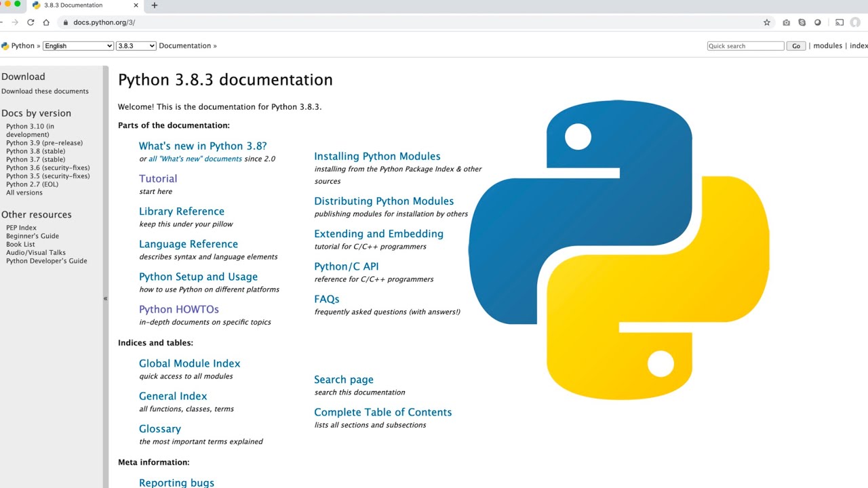Select the 3.8.3 Documentation tab
The height and width of the screenshot is (488, 868).
coord(73,5)
